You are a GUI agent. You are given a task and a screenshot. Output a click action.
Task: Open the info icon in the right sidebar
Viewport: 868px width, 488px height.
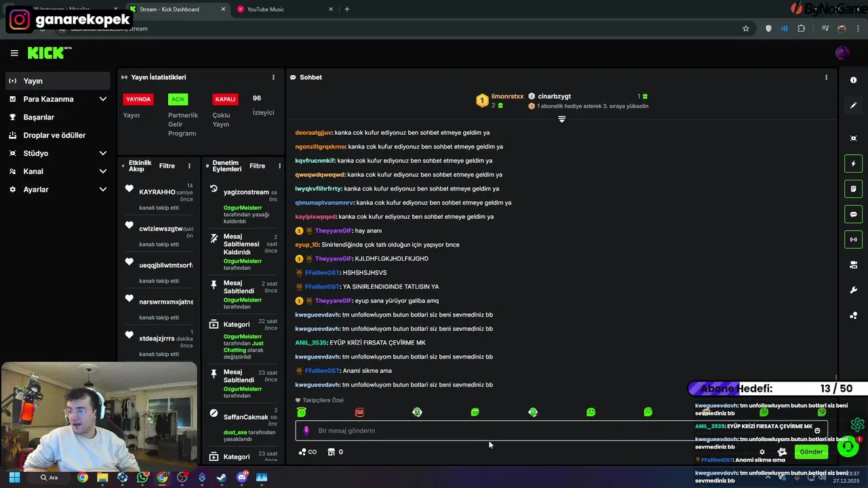coord(853,80)
